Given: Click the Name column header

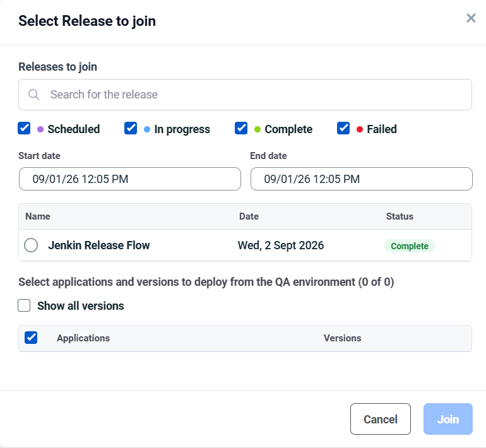Looking at the screenshot, I should (x=38, y=216).
